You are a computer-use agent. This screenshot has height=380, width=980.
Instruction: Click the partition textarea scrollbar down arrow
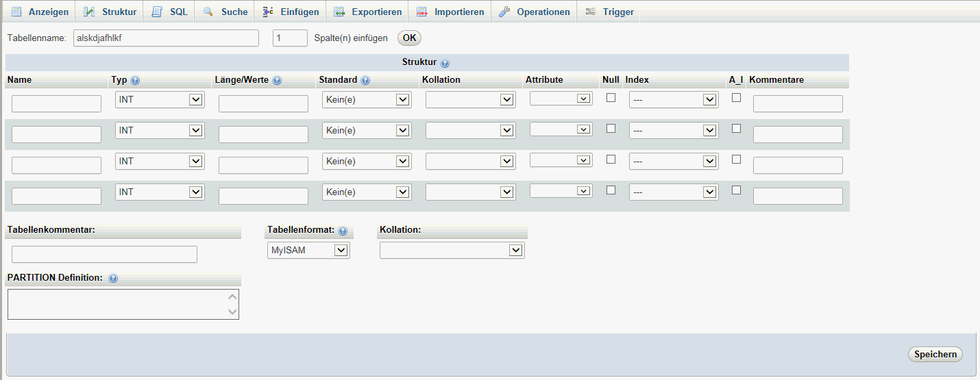coord(232,312)
